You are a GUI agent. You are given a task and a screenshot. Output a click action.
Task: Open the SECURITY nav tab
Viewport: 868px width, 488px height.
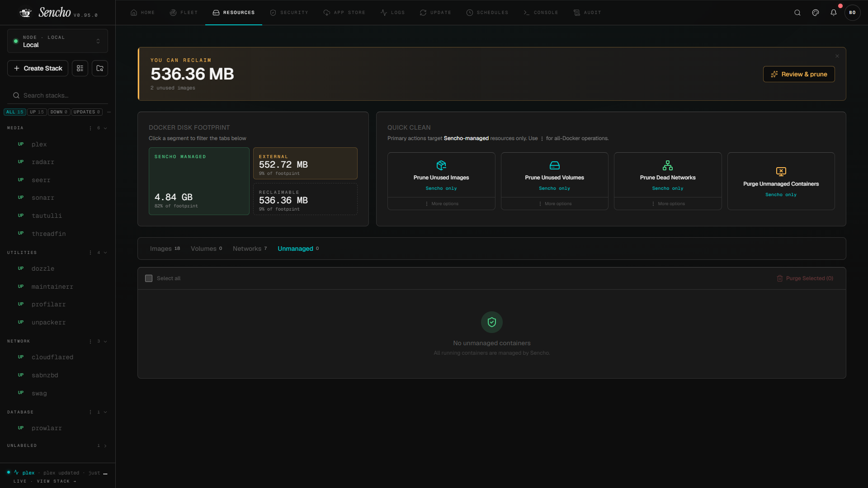click(x=289, y=13)
